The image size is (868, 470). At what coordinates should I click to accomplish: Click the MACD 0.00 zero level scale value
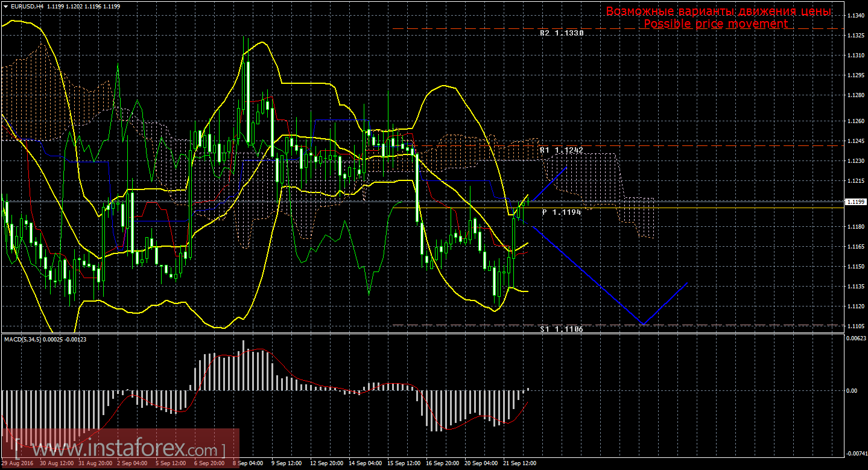[x=851, y=390]
